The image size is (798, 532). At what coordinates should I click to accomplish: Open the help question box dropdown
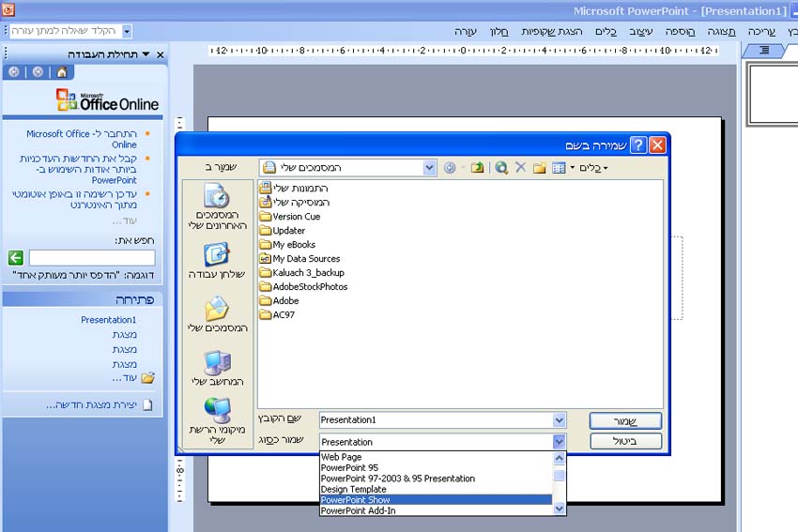pos(127,32)
